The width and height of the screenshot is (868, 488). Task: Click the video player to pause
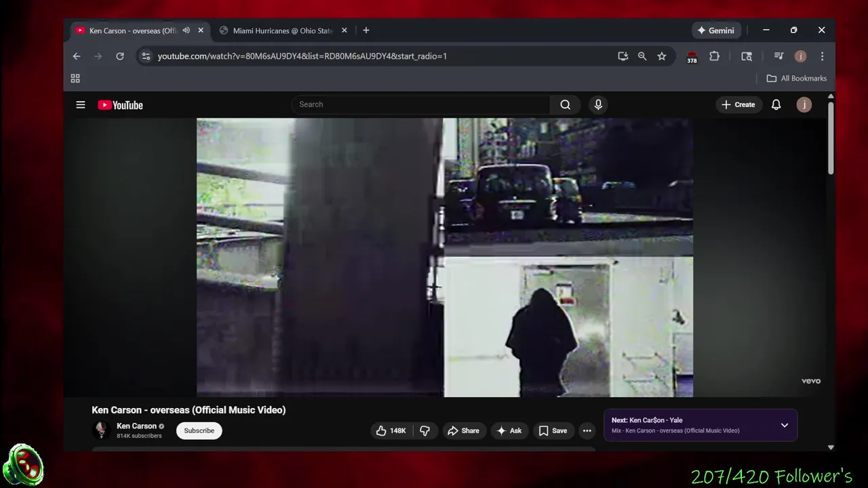click(x=445, y=258)
